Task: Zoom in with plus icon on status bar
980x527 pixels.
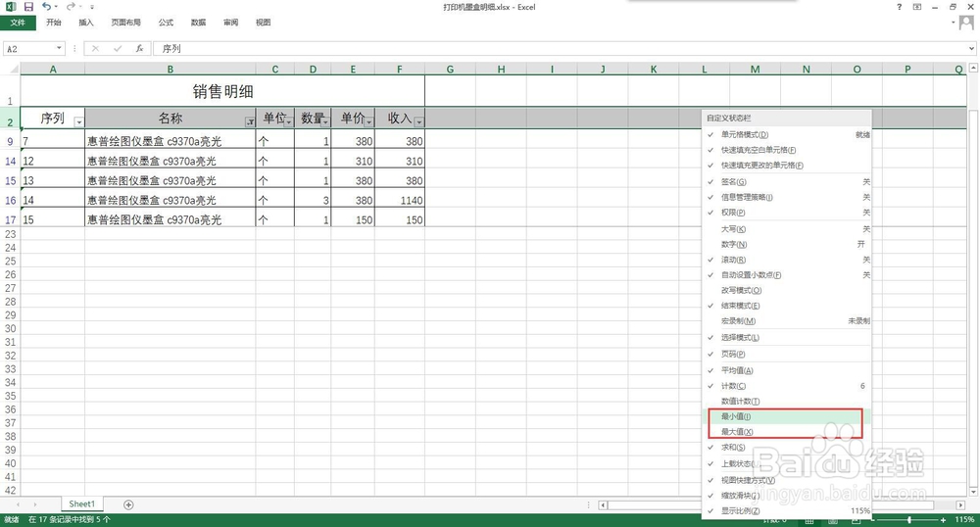Action: click(x=943, y=520)
